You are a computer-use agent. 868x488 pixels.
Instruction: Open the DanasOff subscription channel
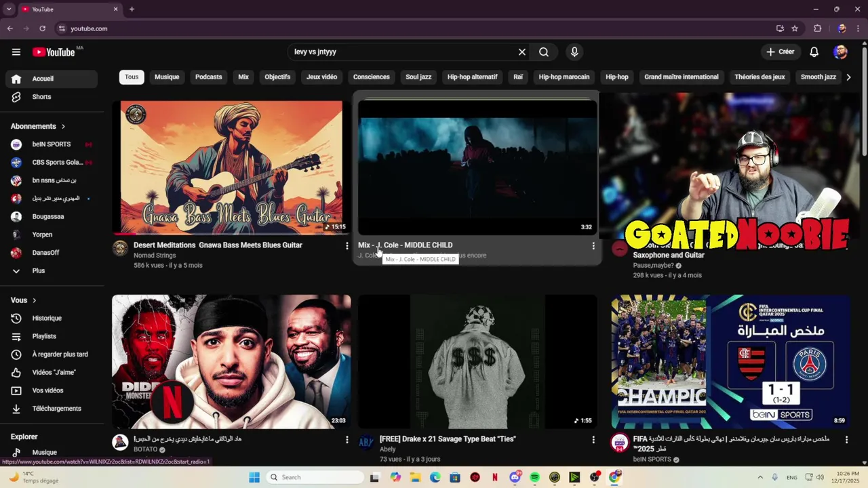point(52,252)
